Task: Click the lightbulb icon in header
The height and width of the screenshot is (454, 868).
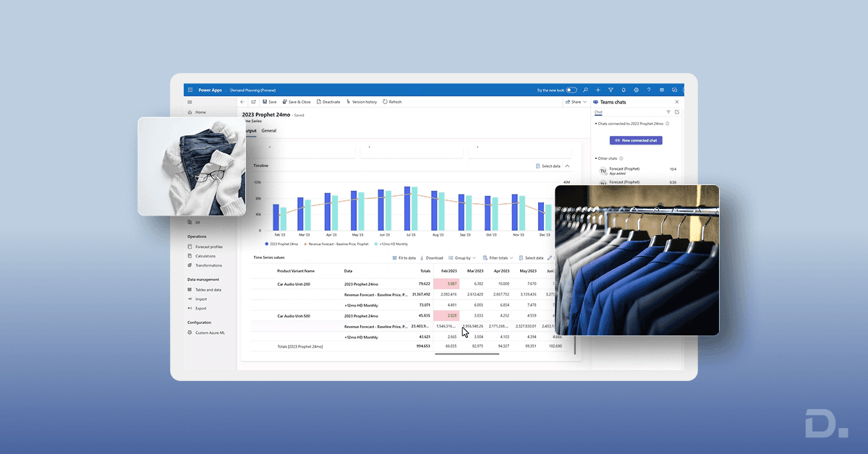Action: (x=624, y=90)
